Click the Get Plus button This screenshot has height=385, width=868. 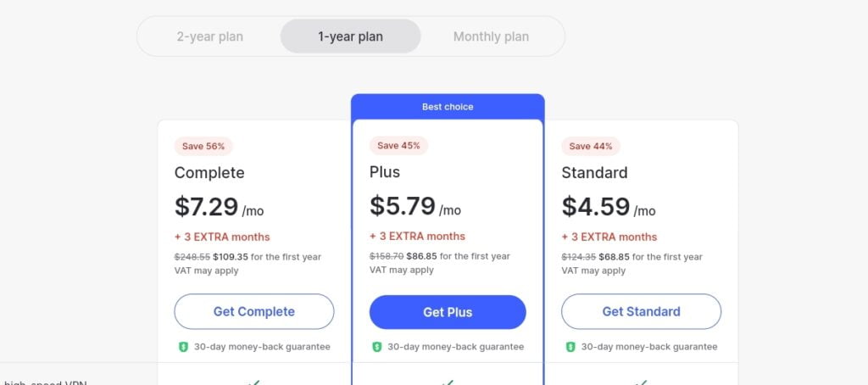(448, 312)
